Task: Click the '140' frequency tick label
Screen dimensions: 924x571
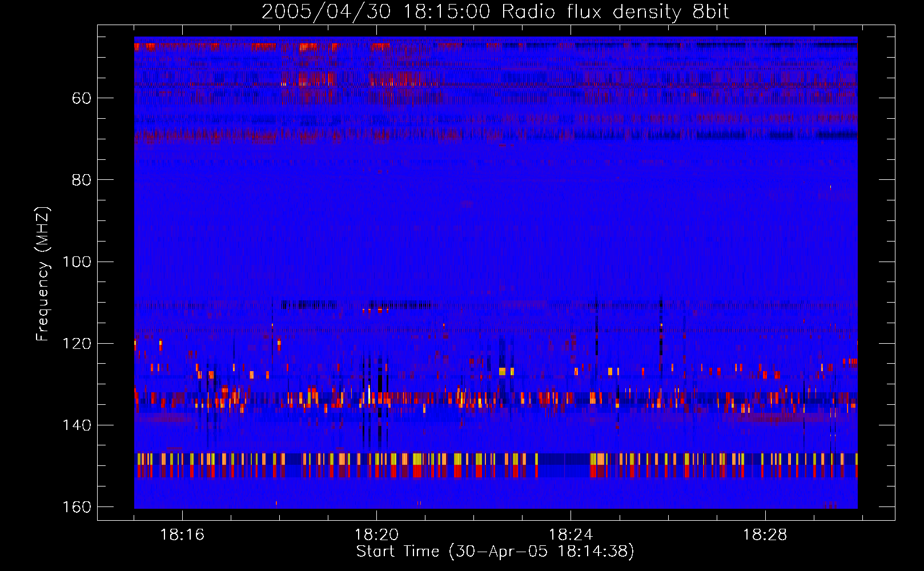Action: click(x=77, y=425)
